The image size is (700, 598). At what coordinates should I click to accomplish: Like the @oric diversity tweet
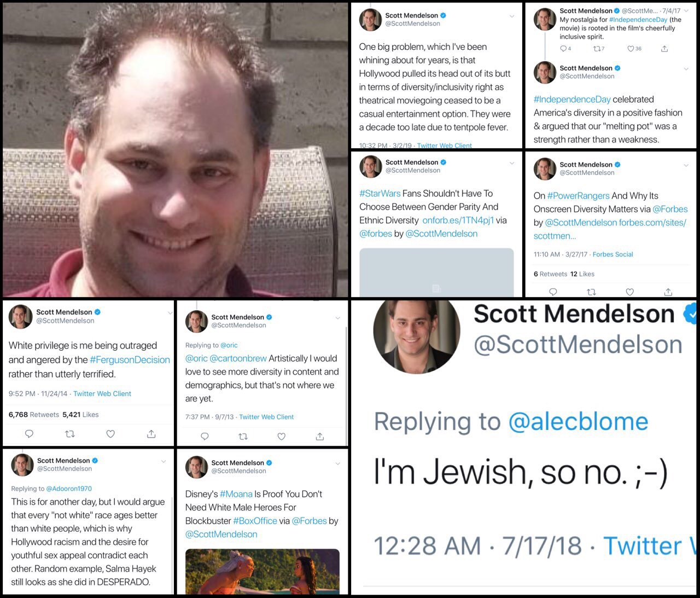tap(282, 436)
